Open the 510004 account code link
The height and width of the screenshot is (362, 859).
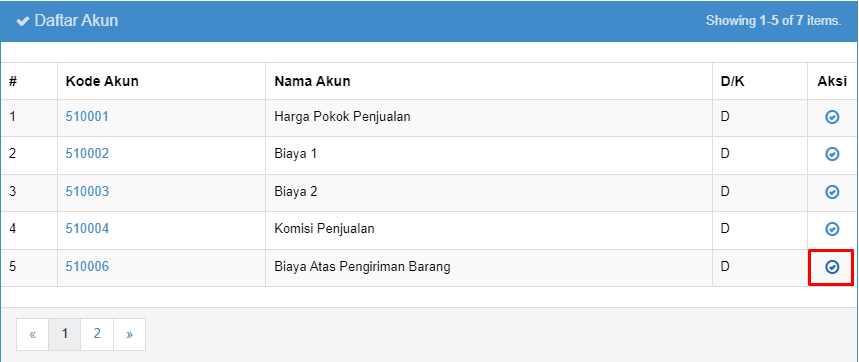pyautogui.click(x=87, y=228)
